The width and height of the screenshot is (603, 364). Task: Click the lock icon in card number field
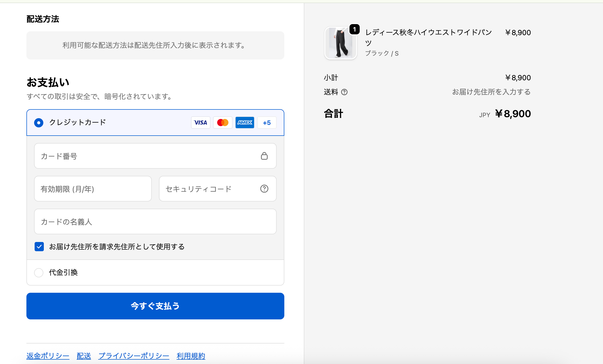tap(264, 156)
